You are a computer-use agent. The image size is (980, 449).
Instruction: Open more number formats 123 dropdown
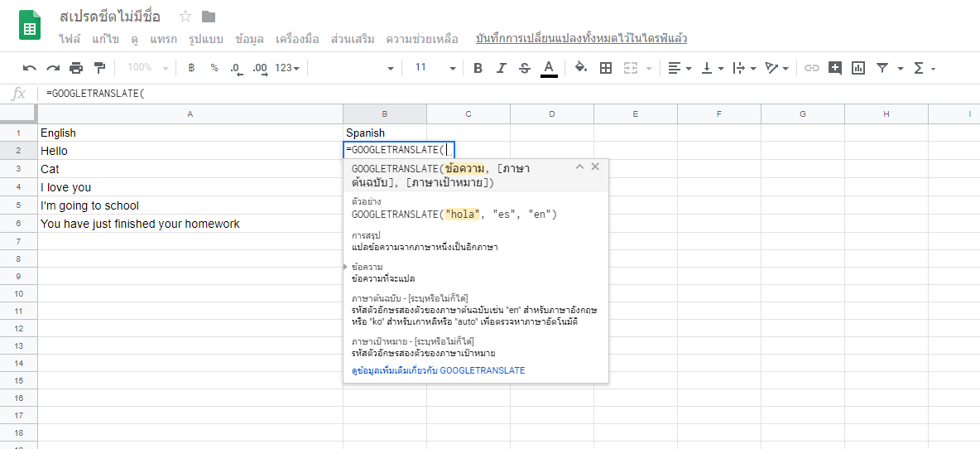point(287,68)
